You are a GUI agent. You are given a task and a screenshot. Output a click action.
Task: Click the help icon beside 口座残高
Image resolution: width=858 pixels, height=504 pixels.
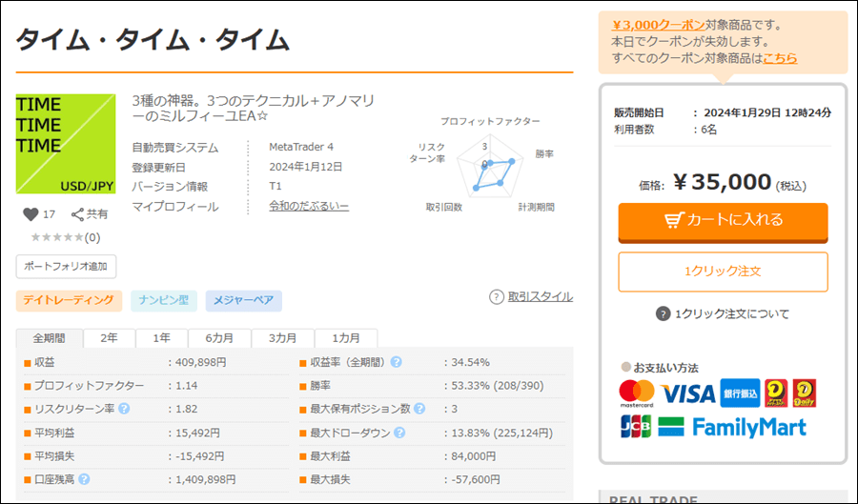[x=84, y=479]
